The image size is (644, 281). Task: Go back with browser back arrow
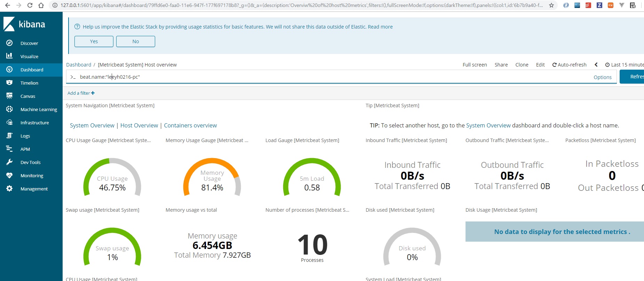tap(8, 5)
